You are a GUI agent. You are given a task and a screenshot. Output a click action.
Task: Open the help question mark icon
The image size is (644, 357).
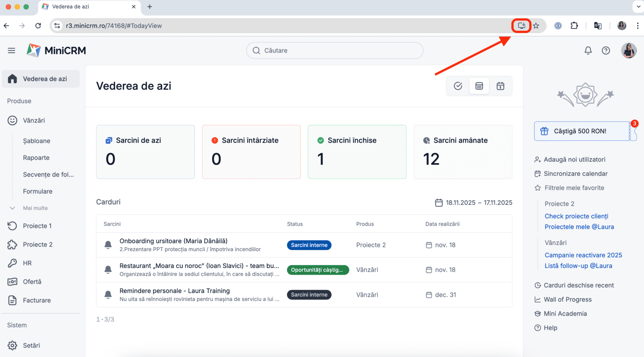click(606, 50)
